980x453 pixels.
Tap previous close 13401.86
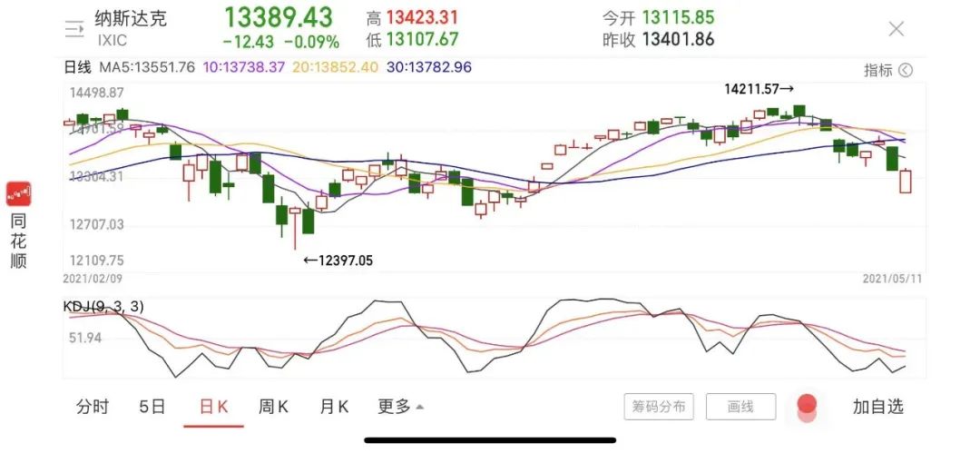click(x=678, y=40)
